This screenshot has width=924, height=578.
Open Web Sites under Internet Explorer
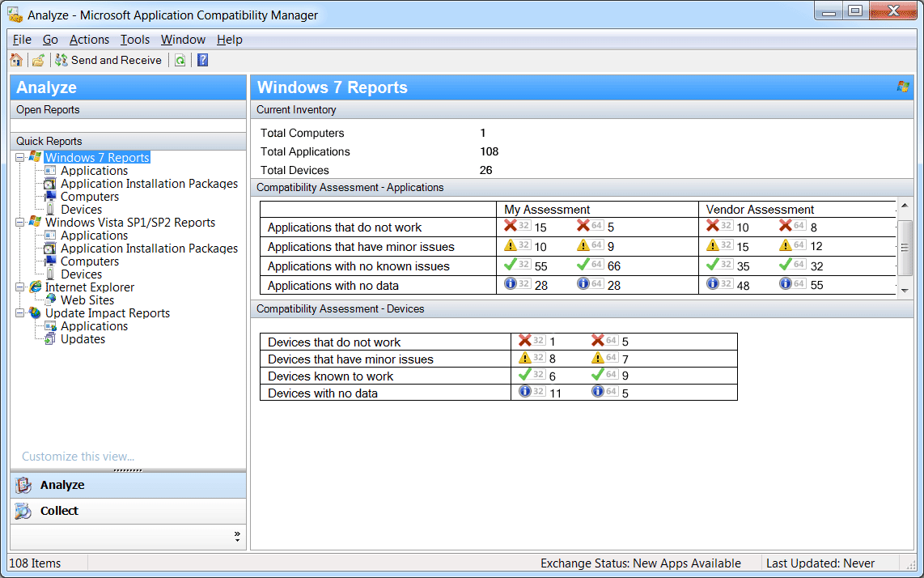(x=87, y=300)
